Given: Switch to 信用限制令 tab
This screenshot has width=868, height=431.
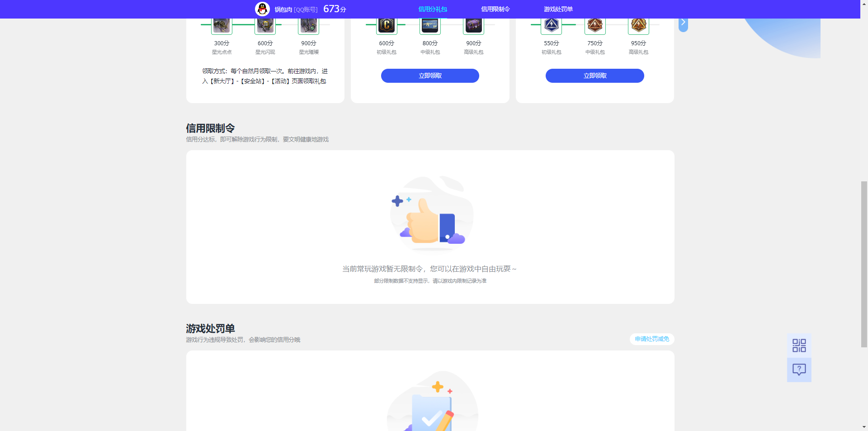Looking at the screenshot, I should tap(495, 9).
